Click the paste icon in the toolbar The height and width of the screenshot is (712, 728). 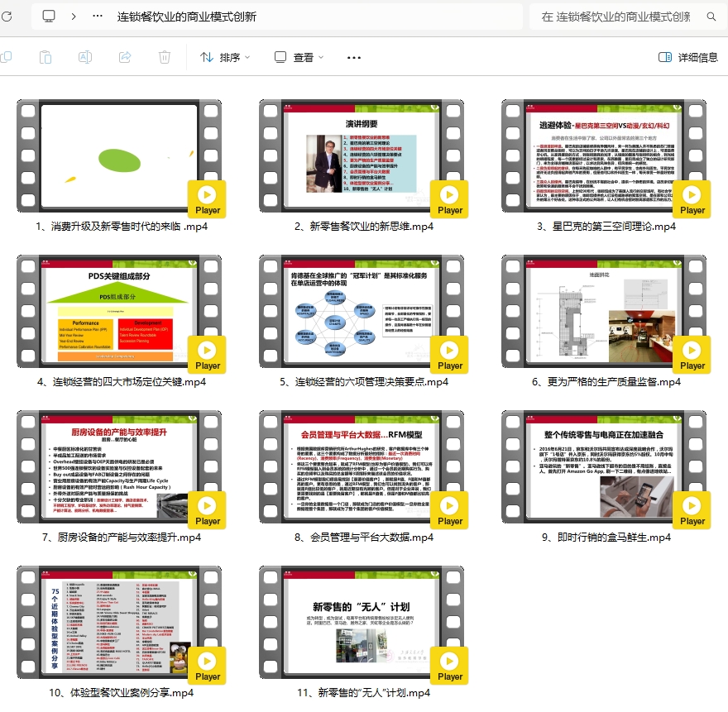(x=45, y=57)
